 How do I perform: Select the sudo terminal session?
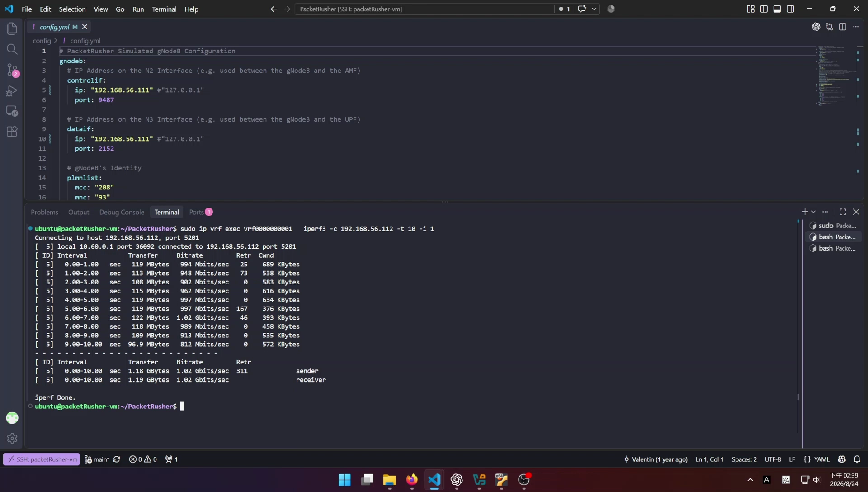[834, 225]
